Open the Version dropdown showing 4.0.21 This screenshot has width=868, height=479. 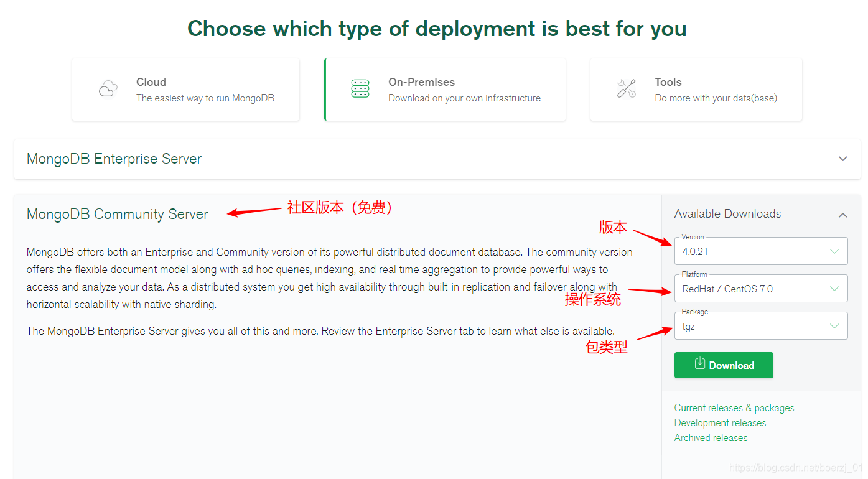pyautogui.click(x=761, y=251)
